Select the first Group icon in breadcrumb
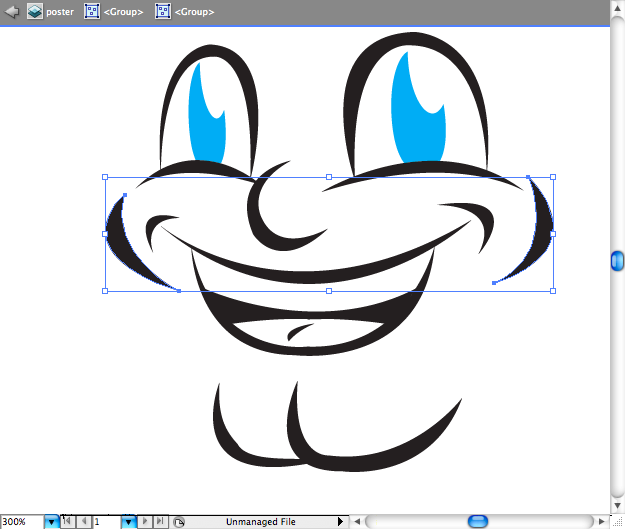This screenshot has width=625, height=529. click(x=92, y=12)
